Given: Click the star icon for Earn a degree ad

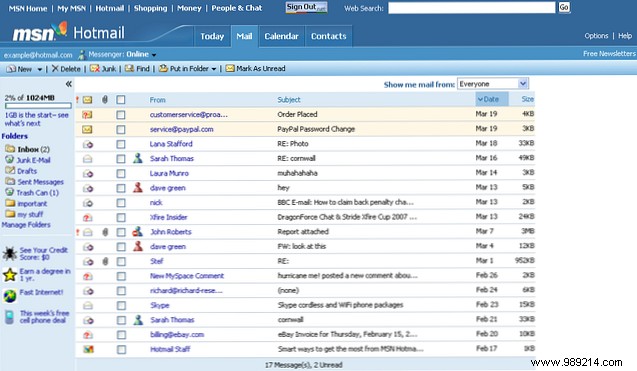Looking at the screenshot, I should [10, 275].
